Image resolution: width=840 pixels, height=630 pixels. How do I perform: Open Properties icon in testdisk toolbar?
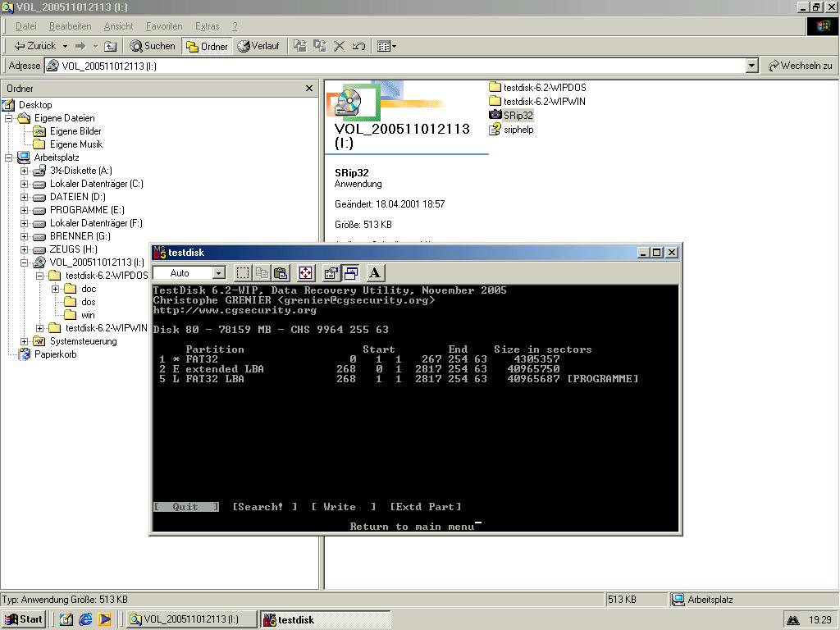[331, 273]
